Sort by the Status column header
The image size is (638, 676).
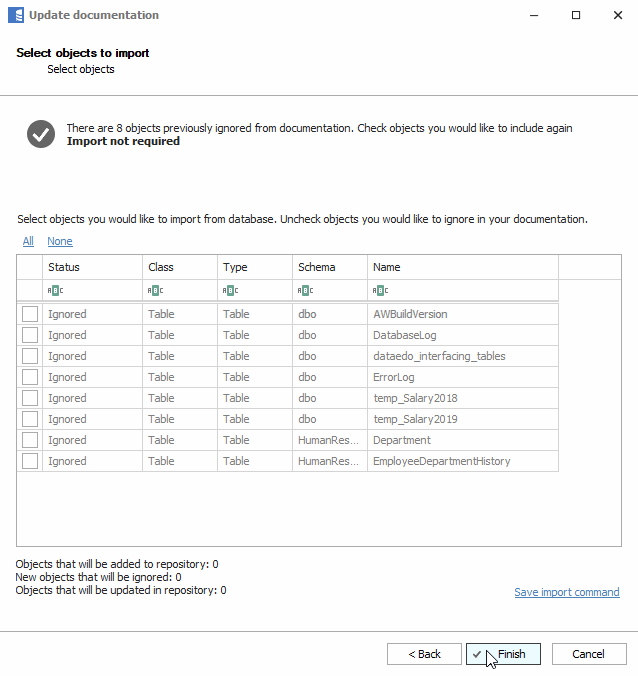pyautogui.click(x=92, y=267)
